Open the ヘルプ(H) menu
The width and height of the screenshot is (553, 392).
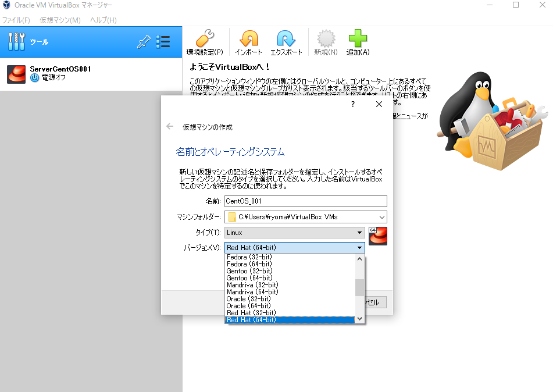[104, 20]
